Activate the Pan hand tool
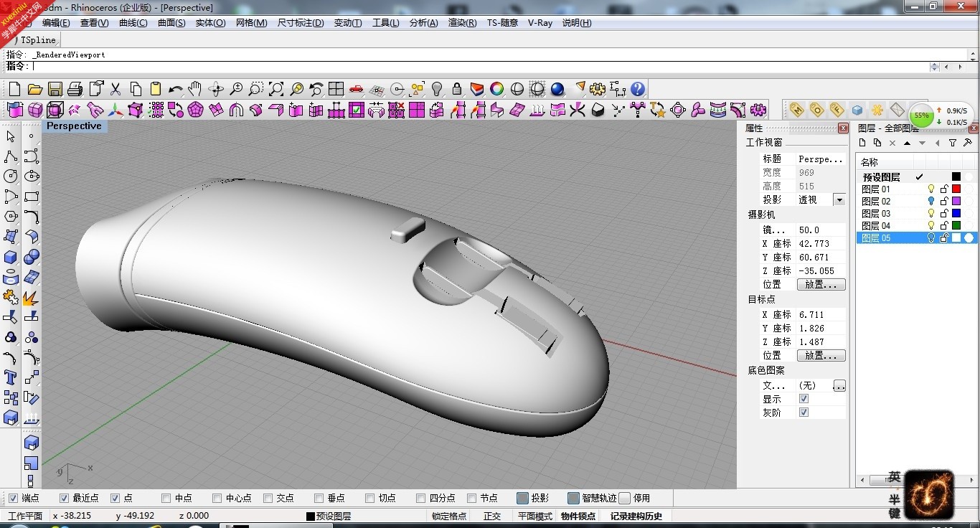This screenshot has height=528, width=980. [x=195, y=89]
